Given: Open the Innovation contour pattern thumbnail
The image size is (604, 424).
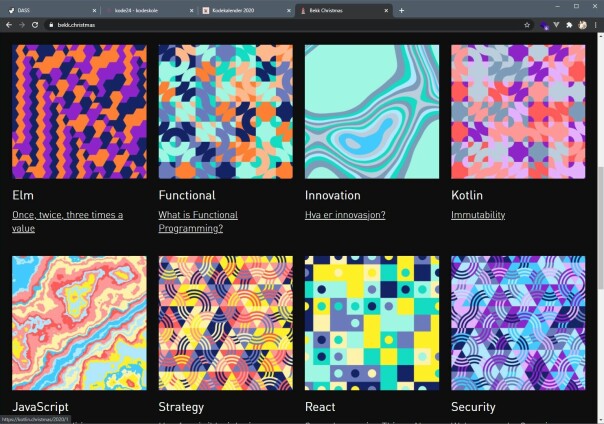Looking at the screenshot, I should (x=372, y=112).
